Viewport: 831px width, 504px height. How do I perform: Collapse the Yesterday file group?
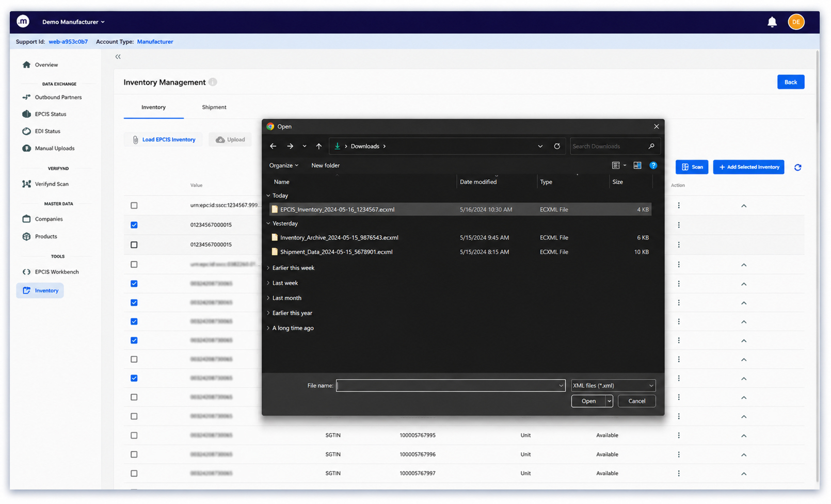click(x=268, y=223)
